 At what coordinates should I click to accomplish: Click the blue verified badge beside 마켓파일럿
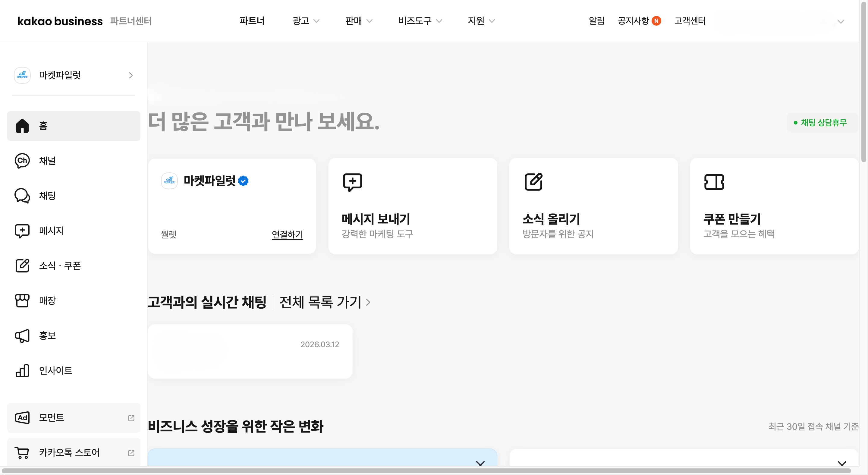[x=243, y=181]
